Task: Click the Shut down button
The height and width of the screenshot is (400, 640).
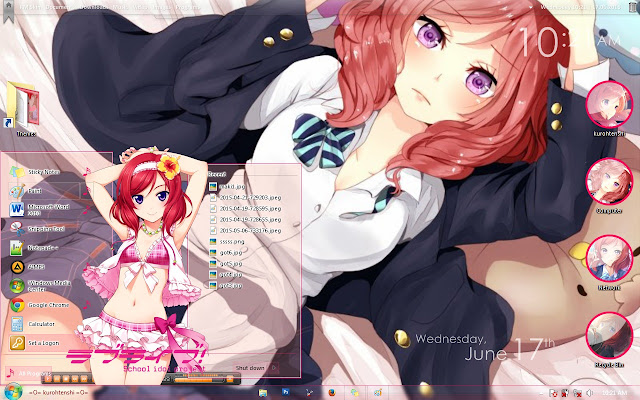Action: click(250, 368)
